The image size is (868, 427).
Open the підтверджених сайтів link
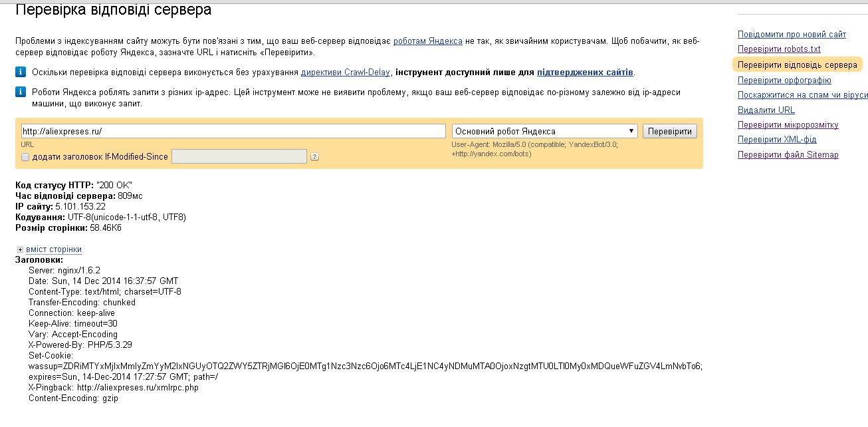point(585,72)
